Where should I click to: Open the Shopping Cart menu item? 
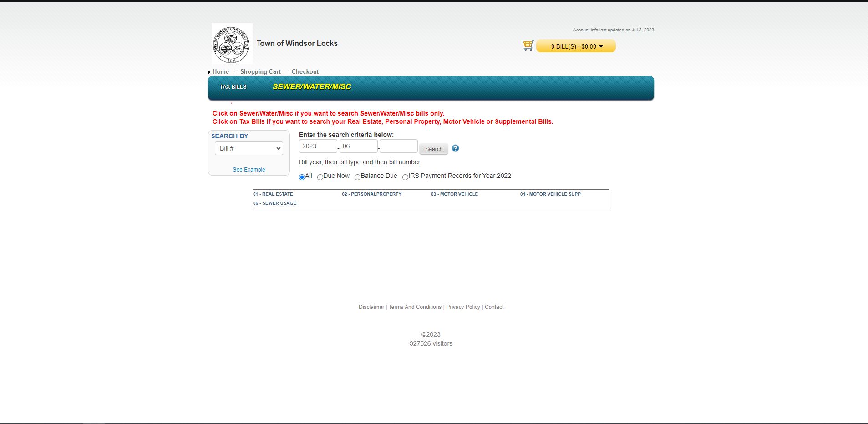pos(260,71)
